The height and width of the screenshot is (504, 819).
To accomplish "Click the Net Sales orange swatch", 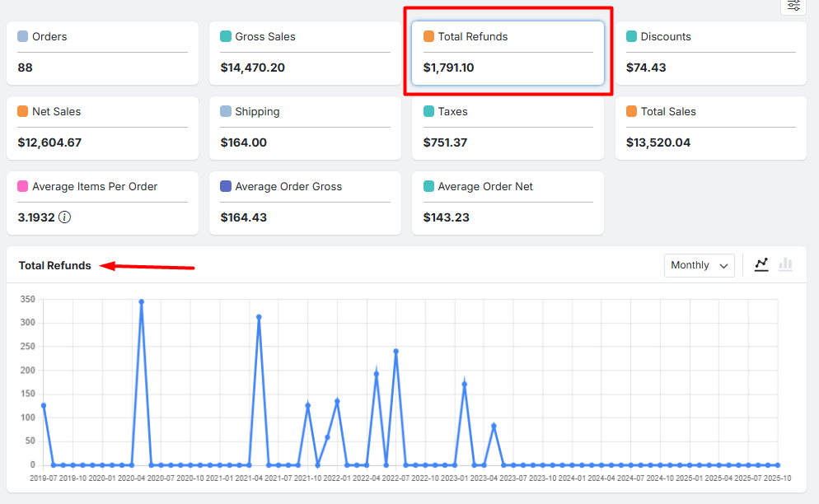I will (23, 111).
